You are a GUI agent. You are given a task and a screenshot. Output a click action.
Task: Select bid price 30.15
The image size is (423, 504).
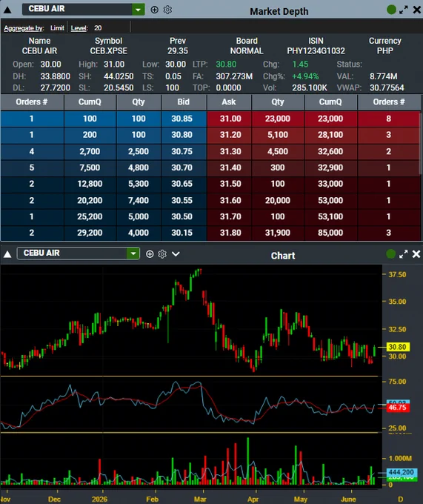tap(181, 233)
